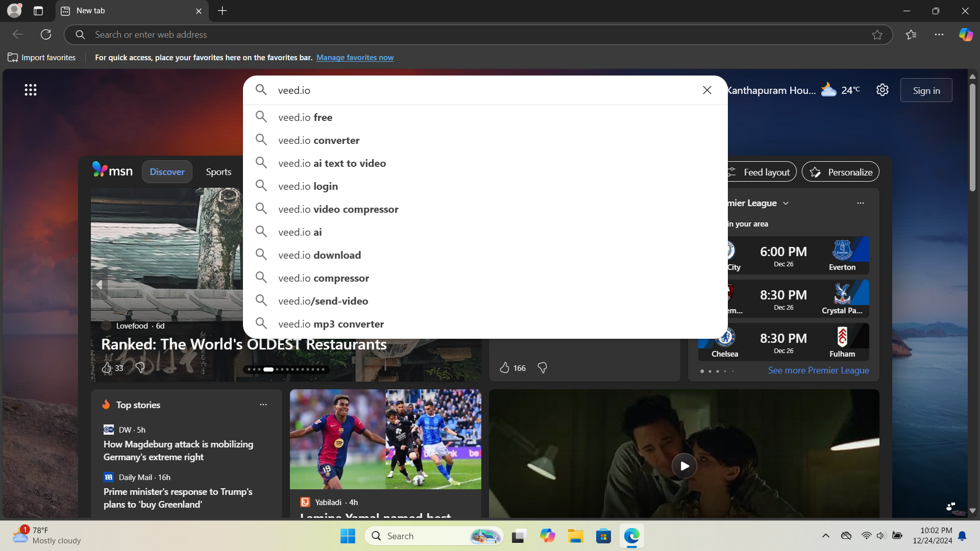Open the Yabialdi football story image
The width and height of the screenshot is (980, 551).
pyautogui.click(x=385, y=439)
